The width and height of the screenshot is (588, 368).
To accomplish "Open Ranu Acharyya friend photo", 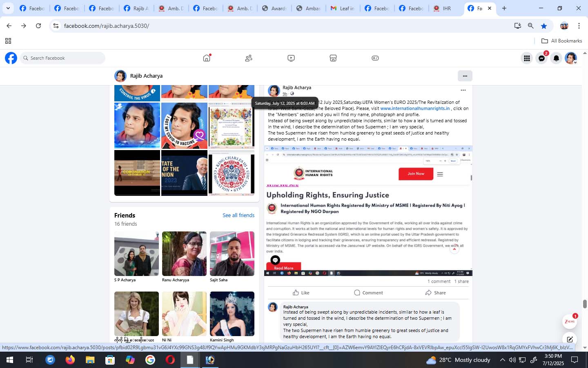I will [184, 254].
